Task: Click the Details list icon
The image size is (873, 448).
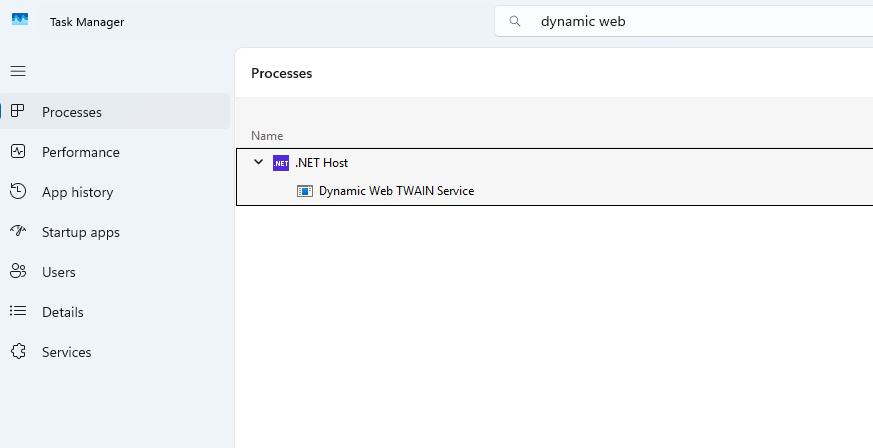Action: pyautogui.click(x=18, y=311)
